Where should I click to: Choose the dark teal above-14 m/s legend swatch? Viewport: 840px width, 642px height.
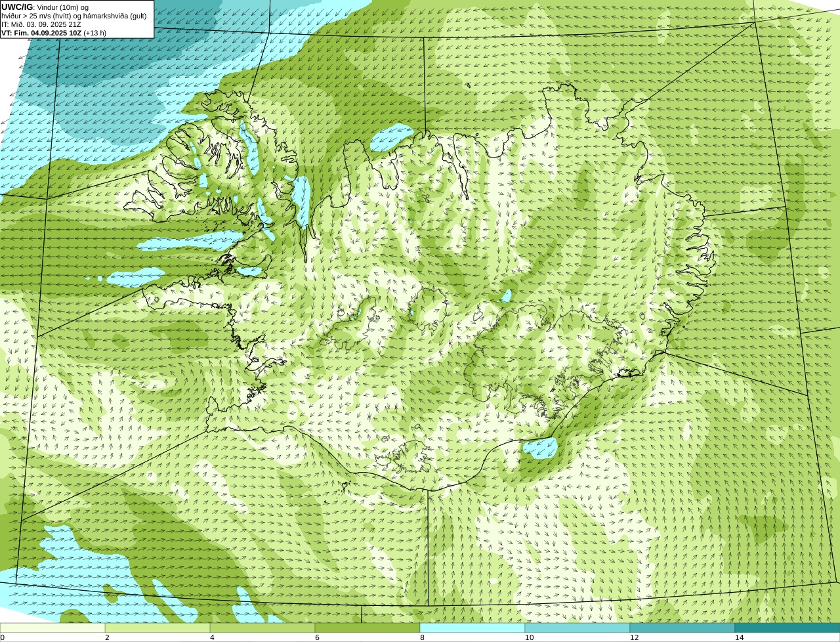[x=787, y=628]
